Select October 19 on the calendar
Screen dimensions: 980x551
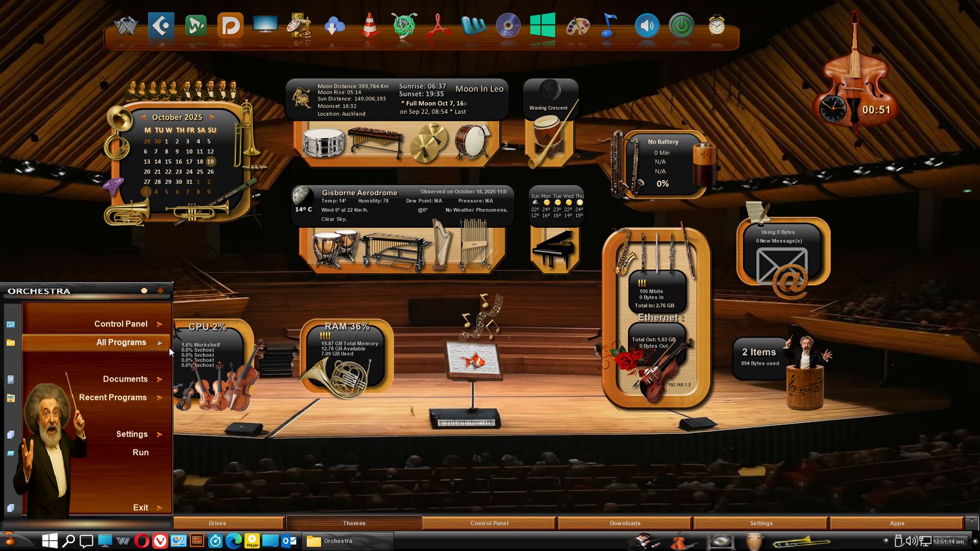pos(210,162)
